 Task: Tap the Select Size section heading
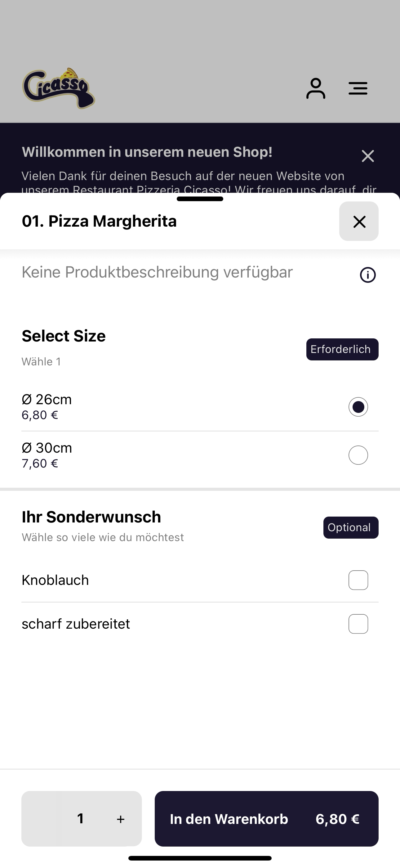point(64,336)
